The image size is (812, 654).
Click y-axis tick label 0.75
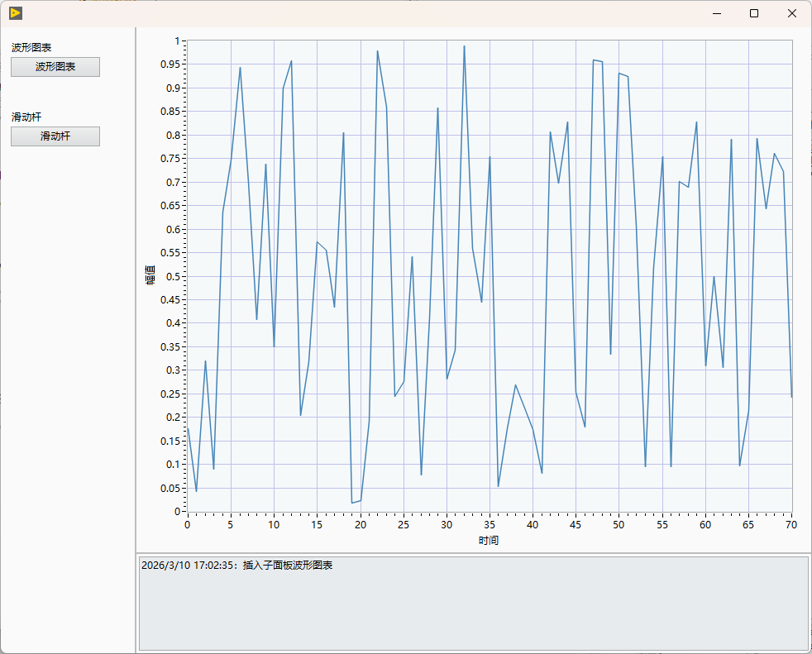[x=170, y=159]
